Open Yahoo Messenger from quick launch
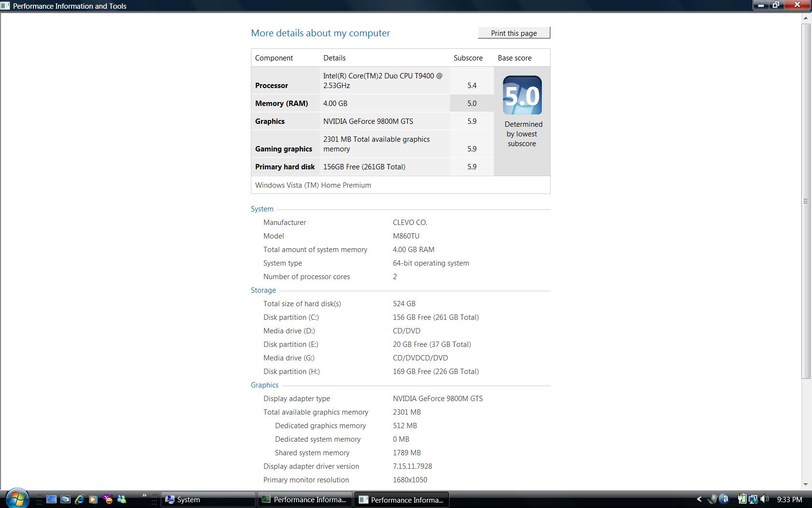This screenshot has height=508, width=812. point(108,499)
